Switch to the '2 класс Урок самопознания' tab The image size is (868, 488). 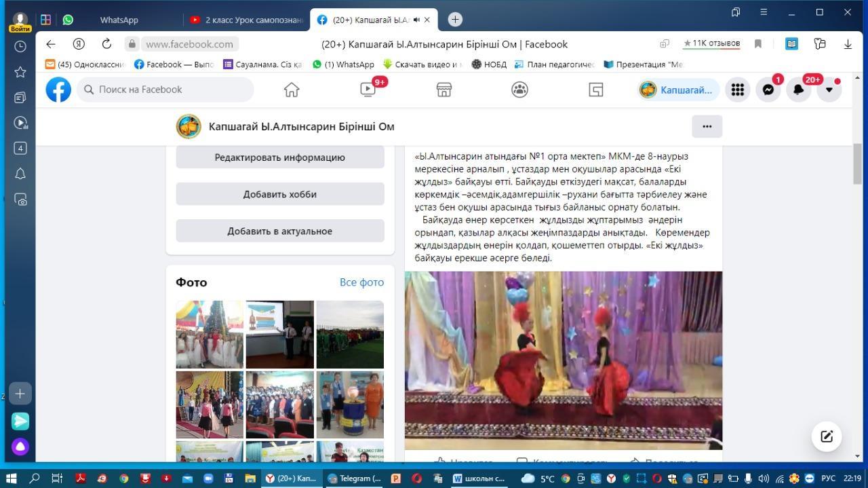click(248, 19)
